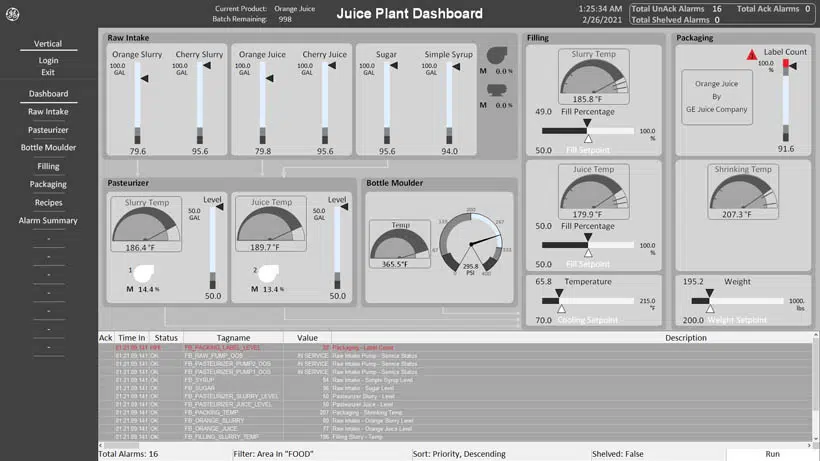Screen dimensions: 820x461
Task: Click the Run status button
Action: [x=772, y=454]
